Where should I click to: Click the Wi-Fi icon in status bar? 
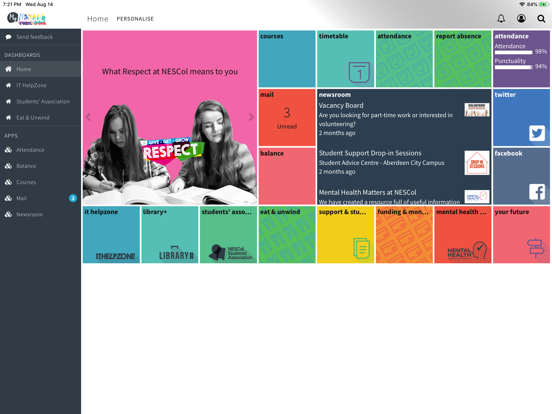522,4
